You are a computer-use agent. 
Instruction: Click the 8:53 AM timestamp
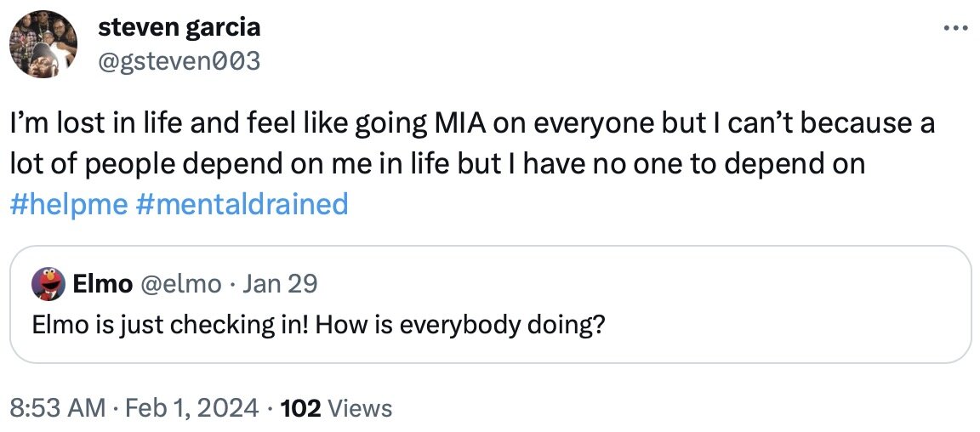[x=59, y=408]
